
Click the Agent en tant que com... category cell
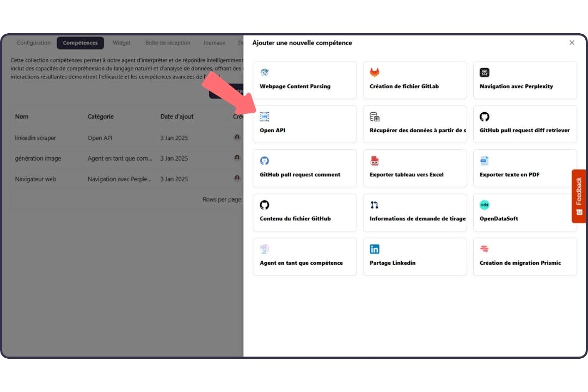(x=120, y=158)
